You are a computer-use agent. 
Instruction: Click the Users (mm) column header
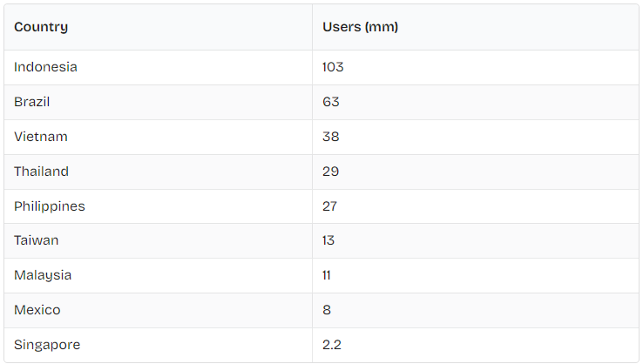360,27
